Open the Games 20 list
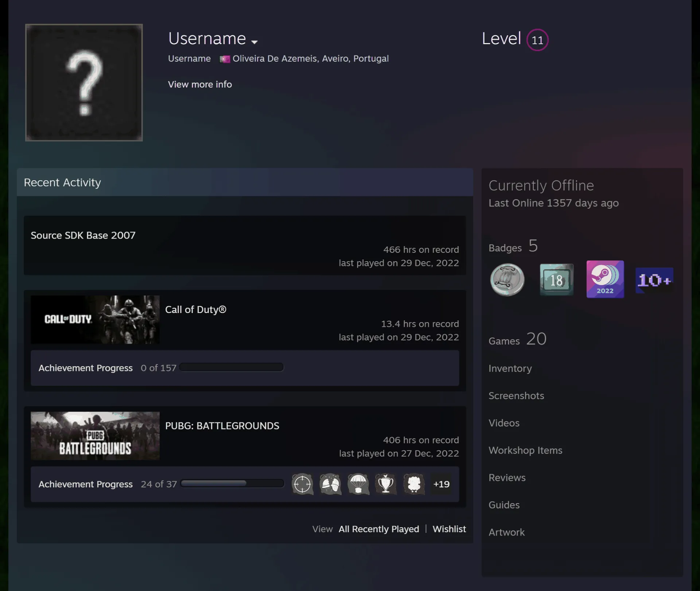700x591 pixels. click(517, 339)
